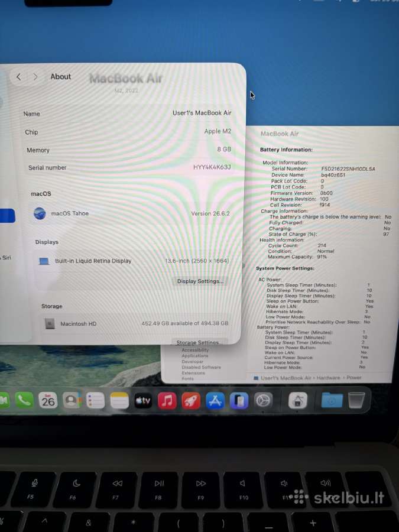Click Version 26.6.2 text
The height and width of the screenshot is (532, 399).
click(210, 213)
